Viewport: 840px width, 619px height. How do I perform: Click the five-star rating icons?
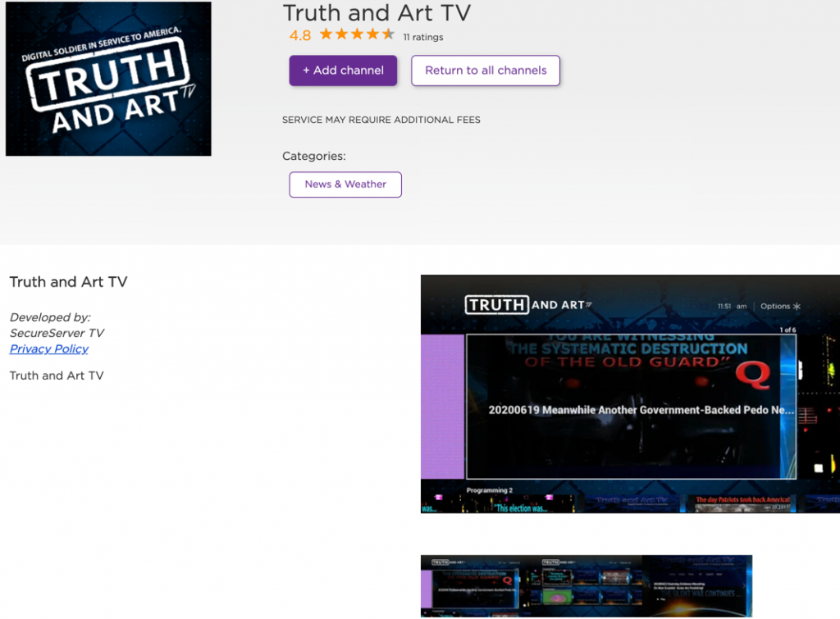tap(357, 34)
